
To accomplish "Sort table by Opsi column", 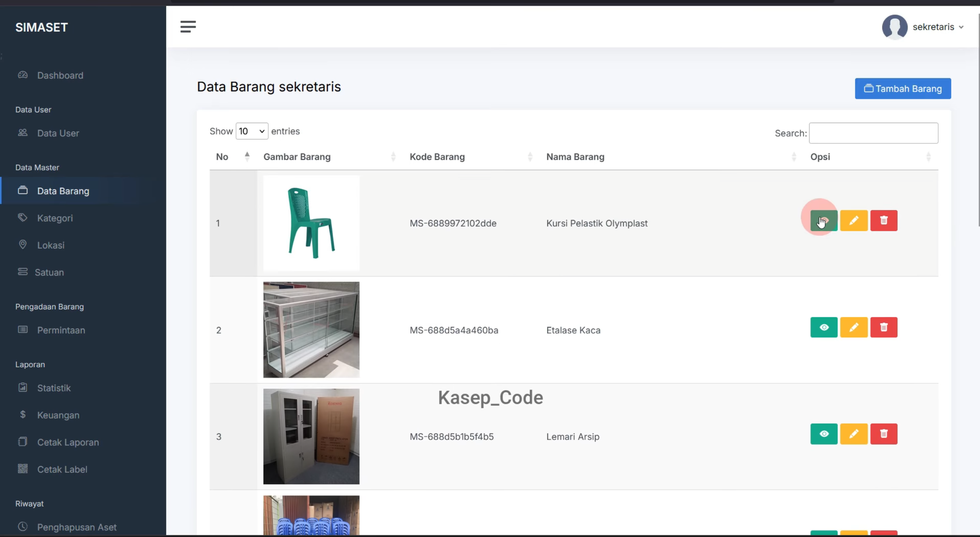I will click(x=871, y=157).
